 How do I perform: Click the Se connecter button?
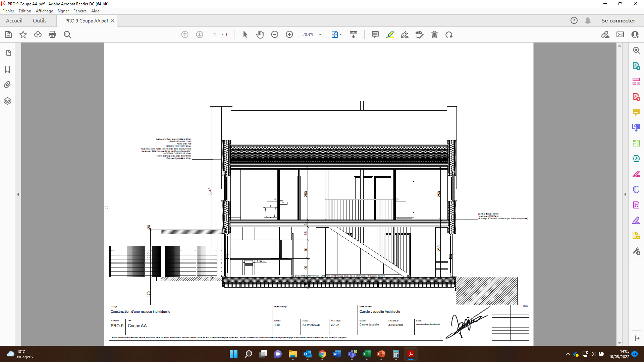[618, 21]
